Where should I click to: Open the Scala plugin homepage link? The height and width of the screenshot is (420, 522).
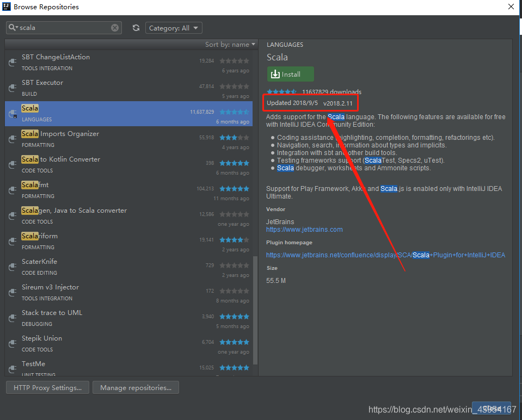tap(385, 255)
